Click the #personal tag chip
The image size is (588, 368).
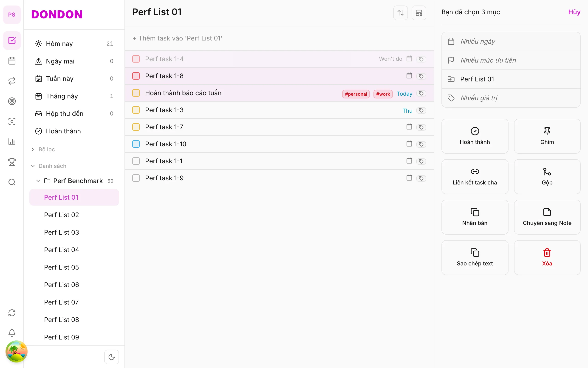point(356,94)
